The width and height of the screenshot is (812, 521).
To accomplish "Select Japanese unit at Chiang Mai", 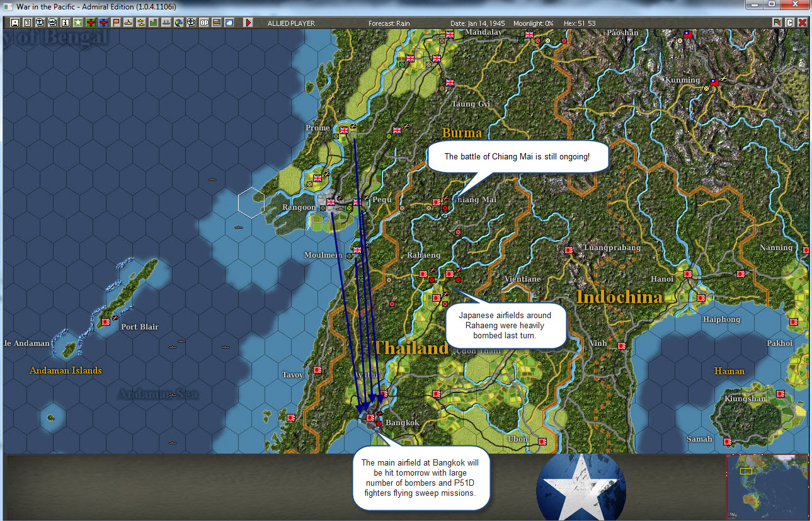I will tap(437, 202).
